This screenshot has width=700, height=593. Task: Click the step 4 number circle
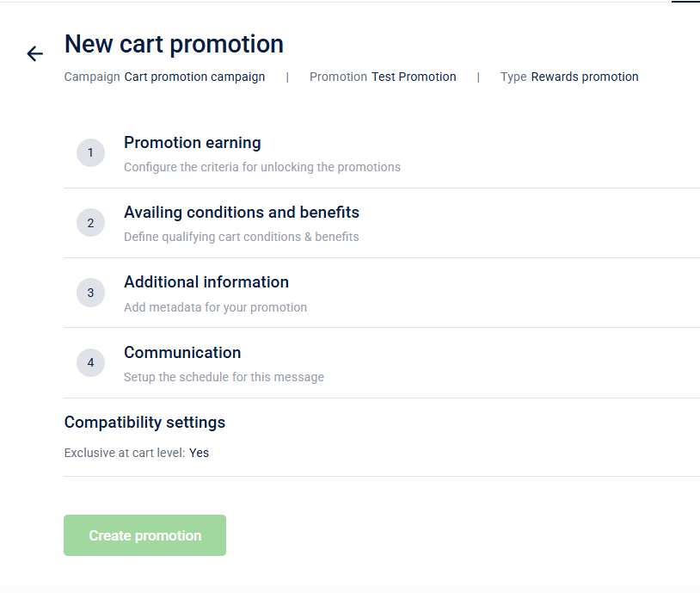[x=90, y=362]
